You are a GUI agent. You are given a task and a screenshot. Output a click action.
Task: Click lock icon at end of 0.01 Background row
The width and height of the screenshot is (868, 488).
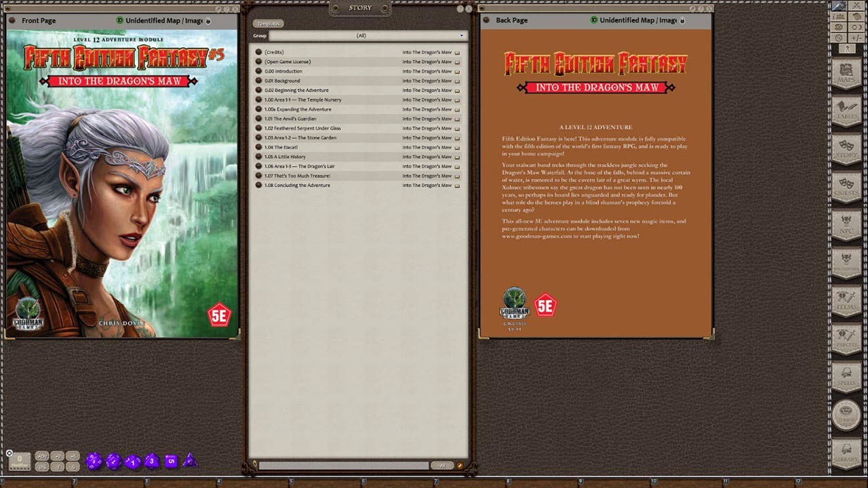tap(457, 81)
